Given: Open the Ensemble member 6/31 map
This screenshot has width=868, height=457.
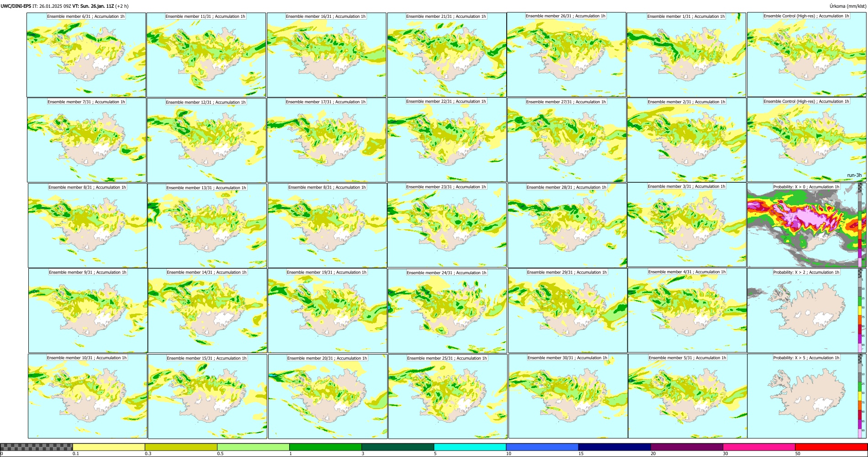Looking at the screenshot, I should pyautogui.click(x=86, y=55).
